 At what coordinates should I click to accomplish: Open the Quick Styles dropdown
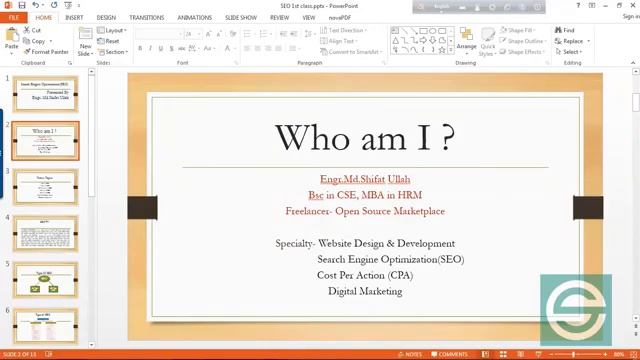(487, 41)
